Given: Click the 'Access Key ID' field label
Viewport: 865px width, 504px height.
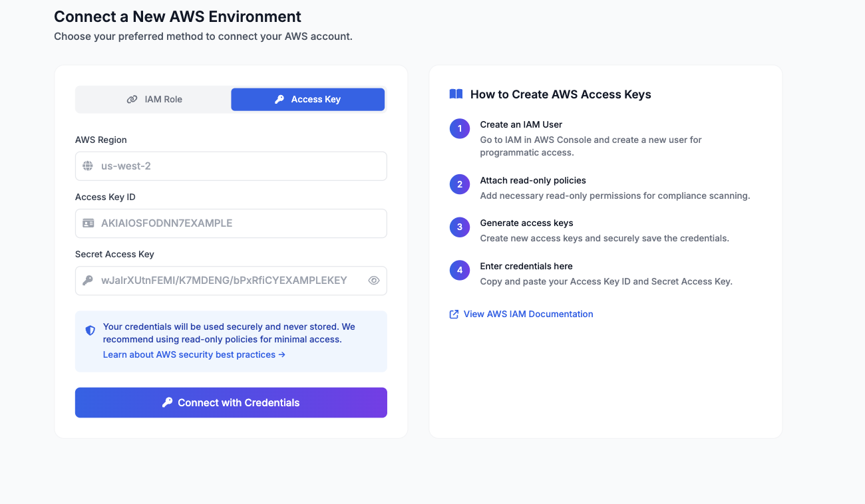Looking at the screenshot, I should pyautogui.click(x=105, y=197).
